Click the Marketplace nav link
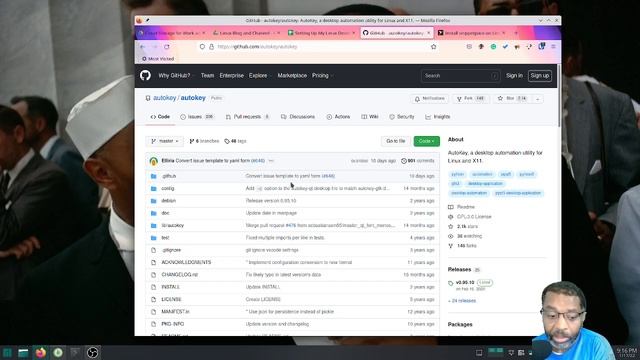Viewport: 640px width, 360px height. tap(292, 76)
